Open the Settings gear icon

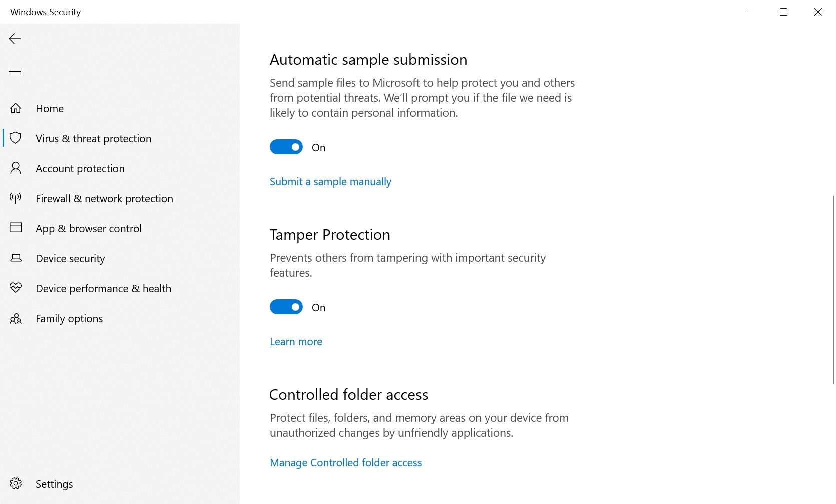click(x=16, y=484)
